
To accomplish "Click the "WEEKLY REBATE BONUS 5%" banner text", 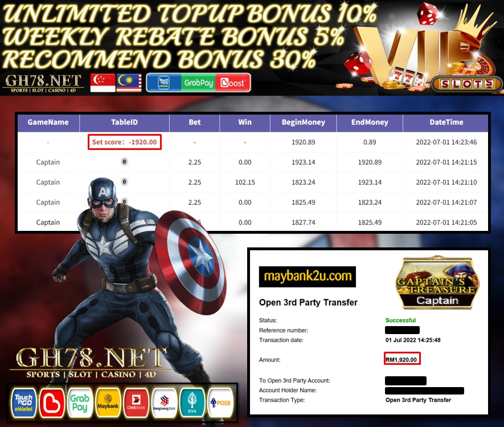I will point(174,36).
